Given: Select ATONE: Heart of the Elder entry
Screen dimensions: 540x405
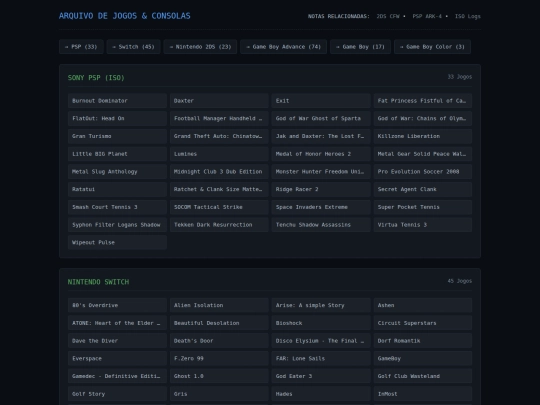Looking at the screenshot, I should (x=117, y=323).
